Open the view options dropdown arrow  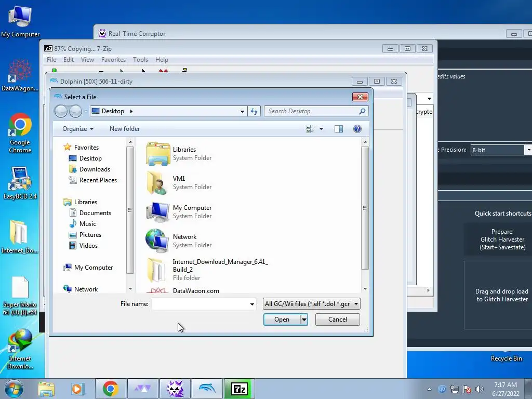coord(321,129)
